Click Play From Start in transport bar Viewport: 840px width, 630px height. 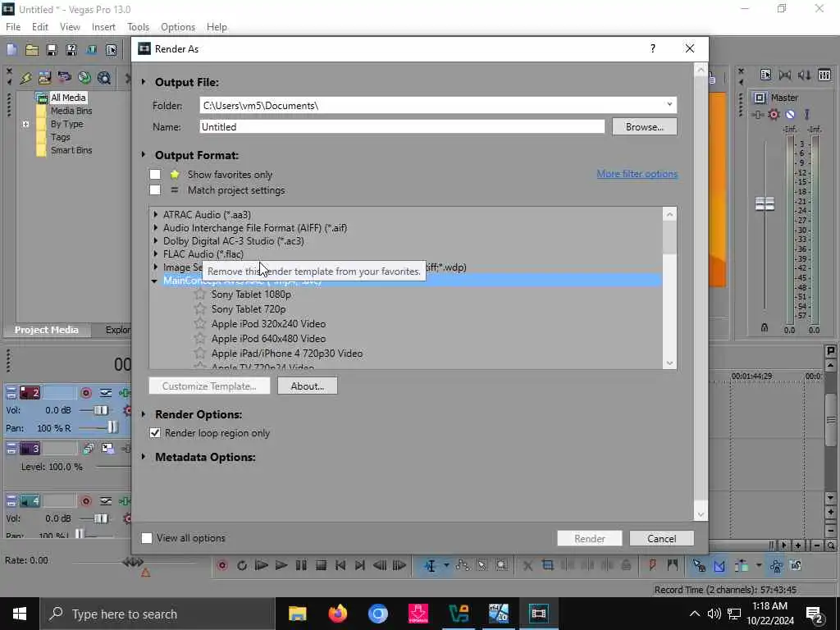(x=262, y=565)
